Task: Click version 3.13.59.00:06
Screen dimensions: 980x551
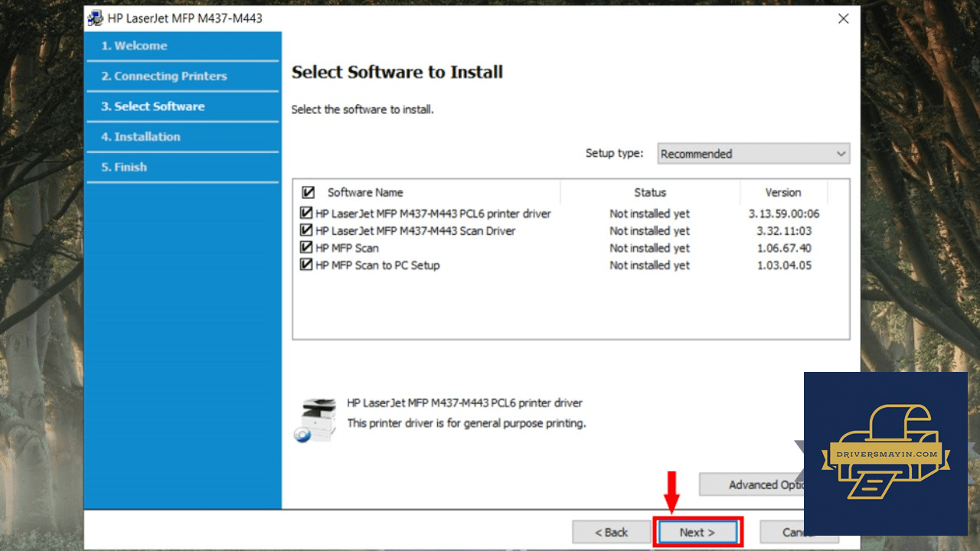Action: (x=784, y=214)
